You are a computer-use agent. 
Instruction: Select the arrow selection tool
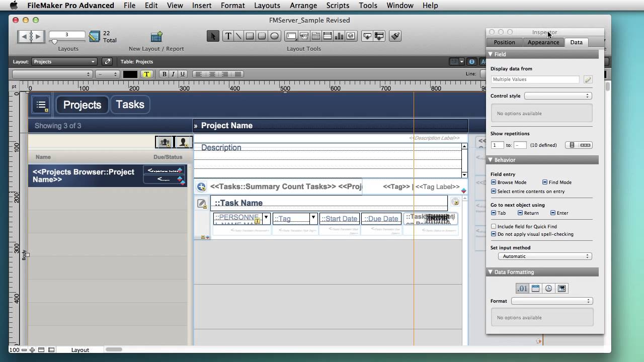pyautogui.click(x=213, y=36)
